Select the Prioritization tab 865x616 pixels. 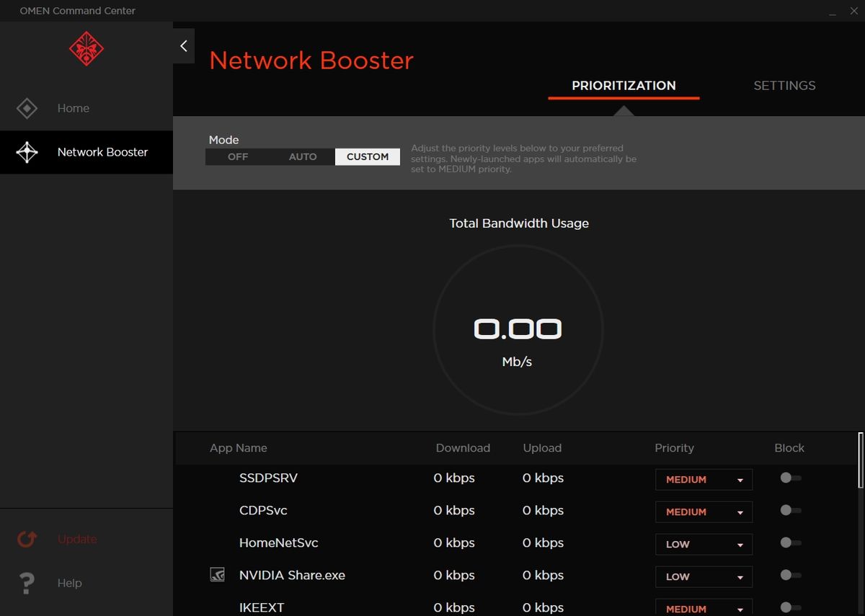[x=624, y=85]
